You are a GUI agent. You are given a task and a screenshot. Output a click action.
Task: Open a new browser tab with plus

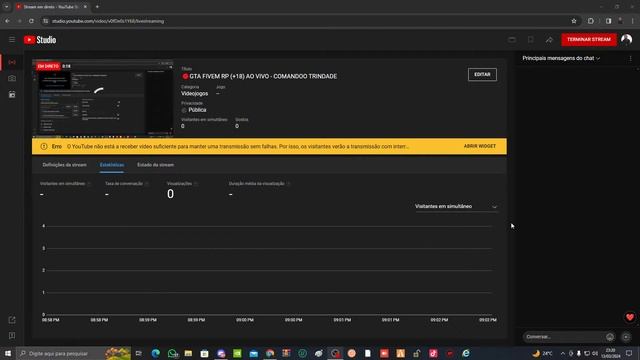pos(97,7)
